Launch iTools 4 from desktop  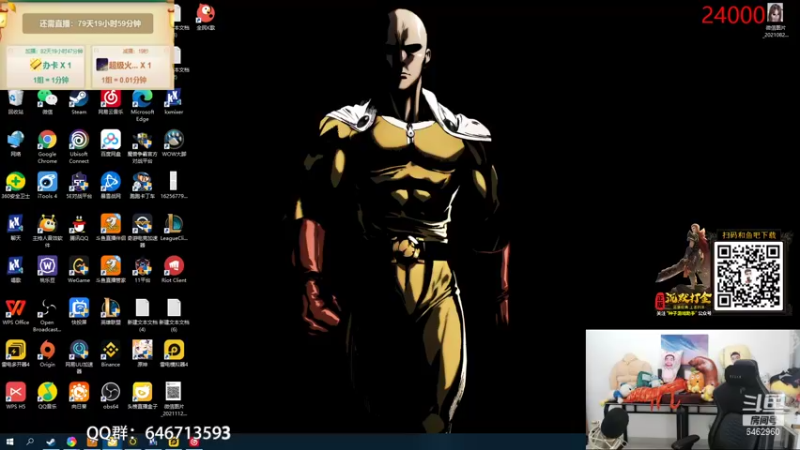tap(47, 185)
